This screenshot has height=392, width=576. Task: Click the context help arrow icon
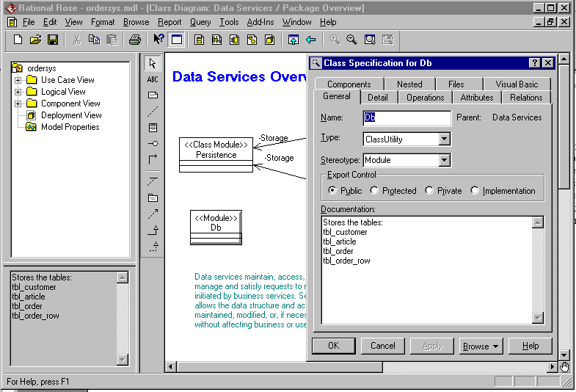[x=158, y=40]
